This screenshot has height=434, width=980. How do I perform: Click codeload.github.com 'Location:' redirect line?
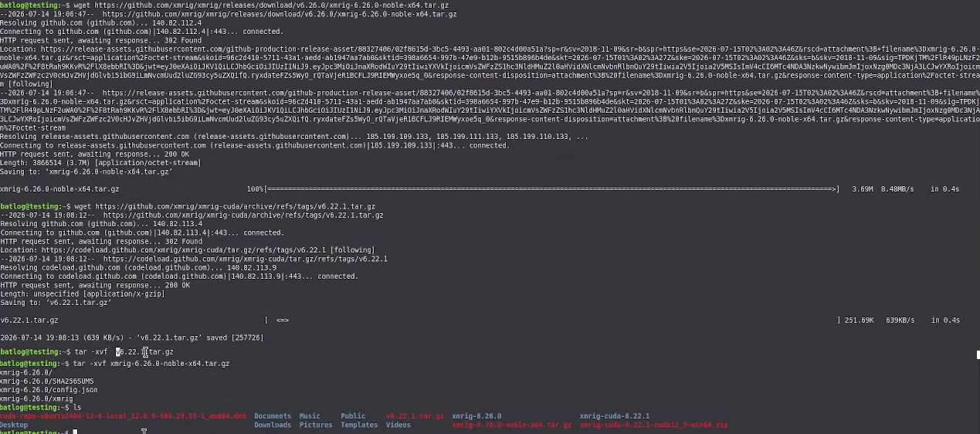(187, 250)
